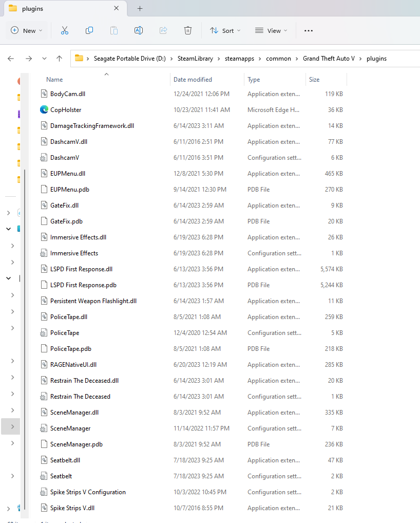Click the folder icon in address bar
420x523 pixels.
[79, 59]
